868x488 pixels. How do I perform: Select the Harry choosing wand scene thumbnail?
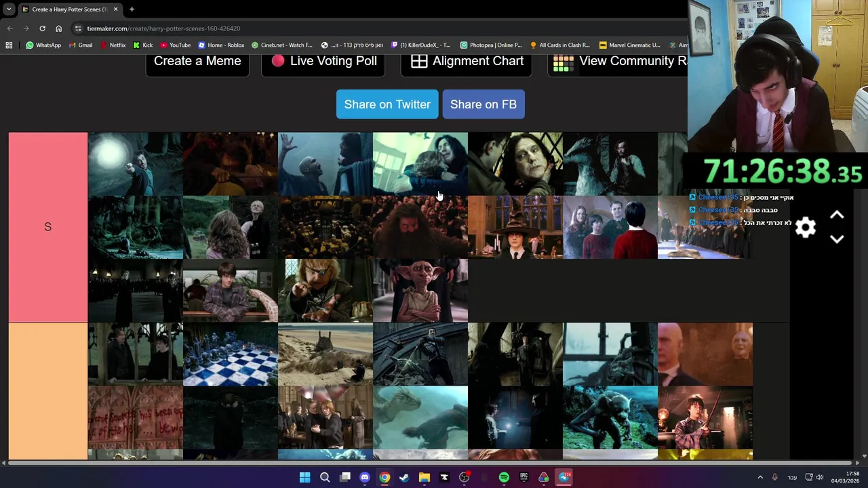(705, 418)
